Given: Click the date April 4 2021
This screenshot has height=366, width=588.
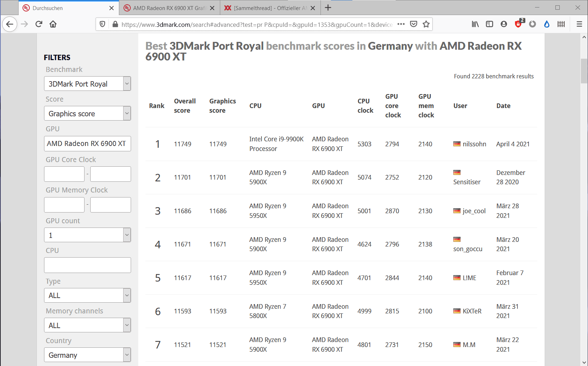Looking at the screenshot, I should (513, 144).
